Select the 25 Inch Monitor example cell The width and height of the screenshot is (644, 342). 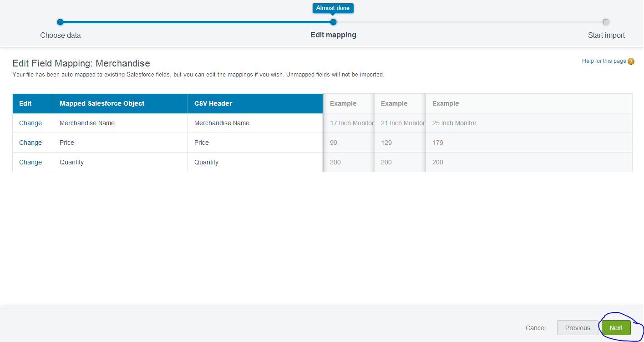529,123
